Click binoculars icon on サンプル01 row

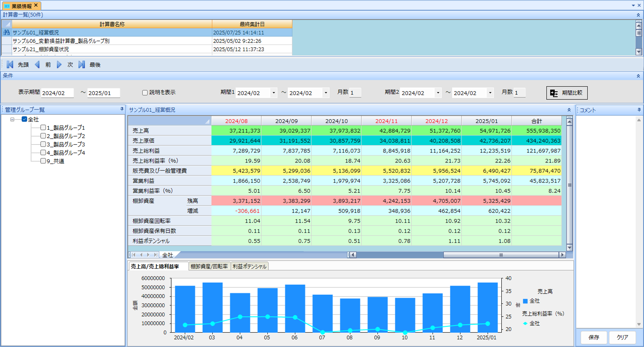[6, 32]
